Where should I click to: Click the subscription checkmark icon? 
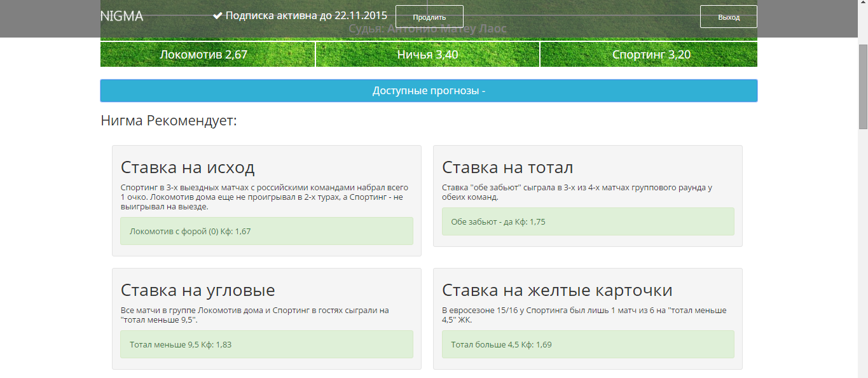(217, 16)
